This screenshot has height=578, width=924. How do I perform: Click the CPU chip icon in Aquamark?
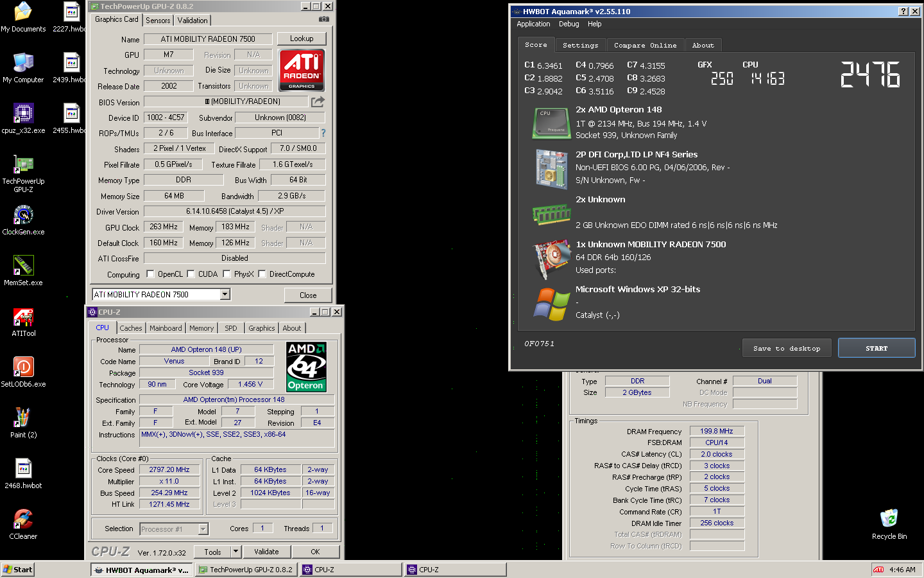tap(551, 123)
